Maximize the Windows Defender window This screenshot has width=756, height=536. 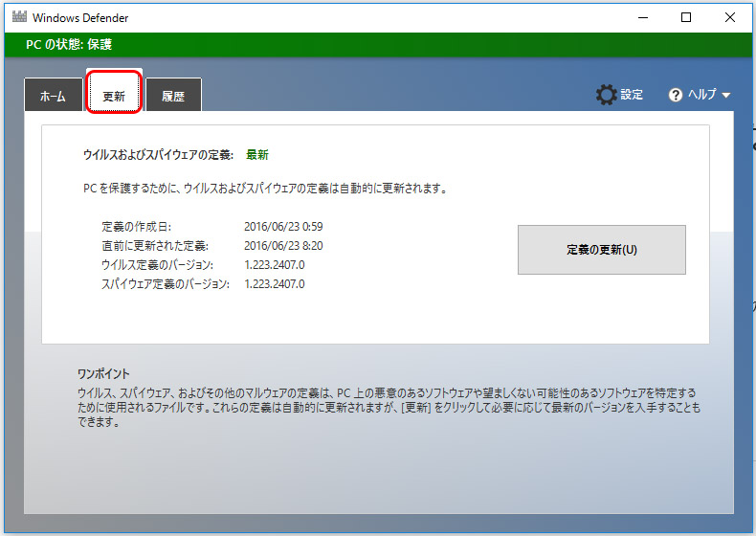[x=686, y=17]
